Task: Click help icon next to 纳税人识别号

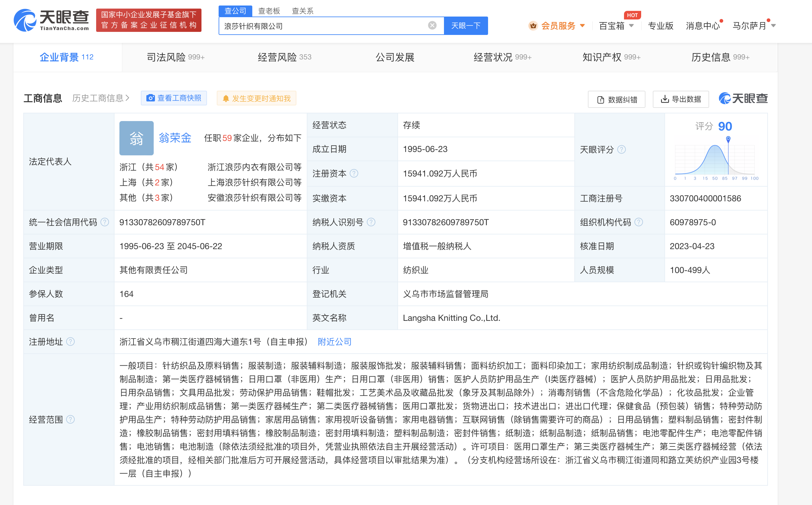Action: [x=371, y=222]
